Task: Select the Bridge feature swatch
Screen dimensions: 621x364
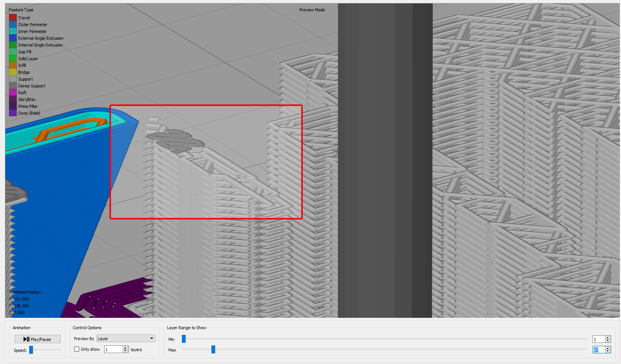Action: coord(13,72)
